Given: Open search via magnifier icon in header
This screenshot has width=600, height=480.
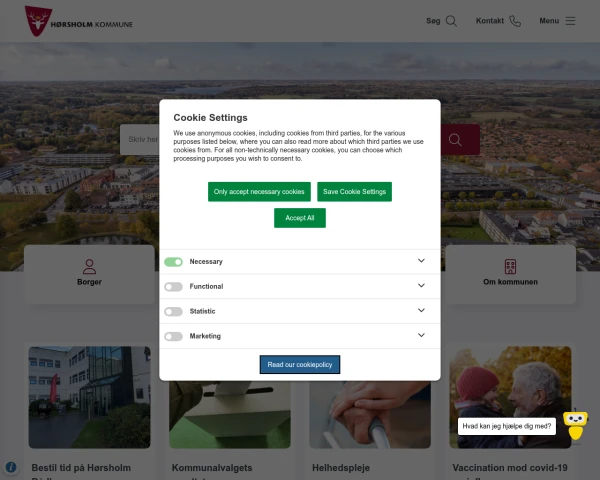Looking at the screenshot, I should 452,21.
